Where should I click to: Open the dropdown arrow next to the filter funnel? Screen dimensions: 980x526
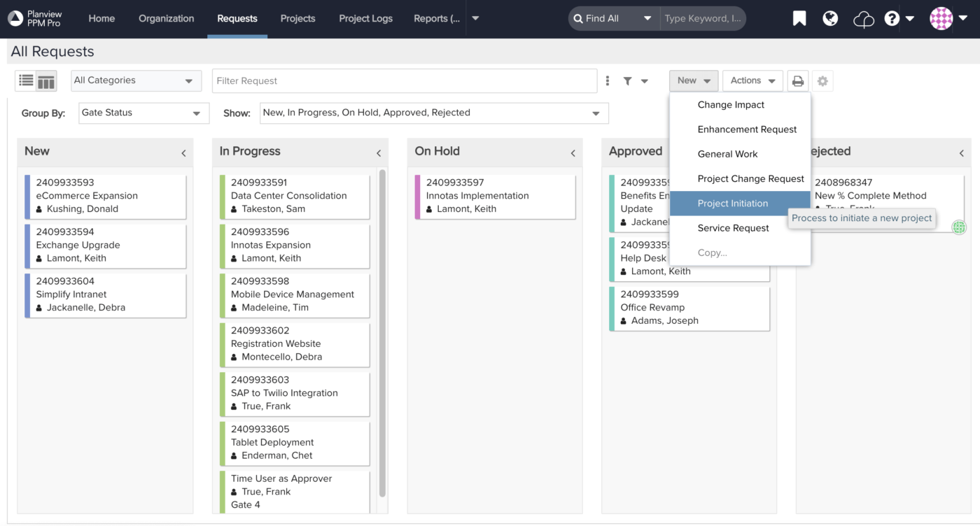(644, 81)
